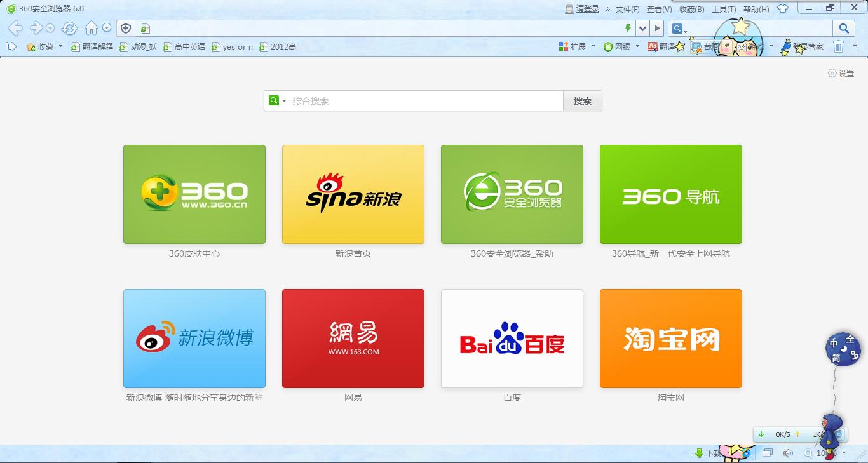Open the 扩展 extensions button
868x463 pixels.
click(573, 46)
